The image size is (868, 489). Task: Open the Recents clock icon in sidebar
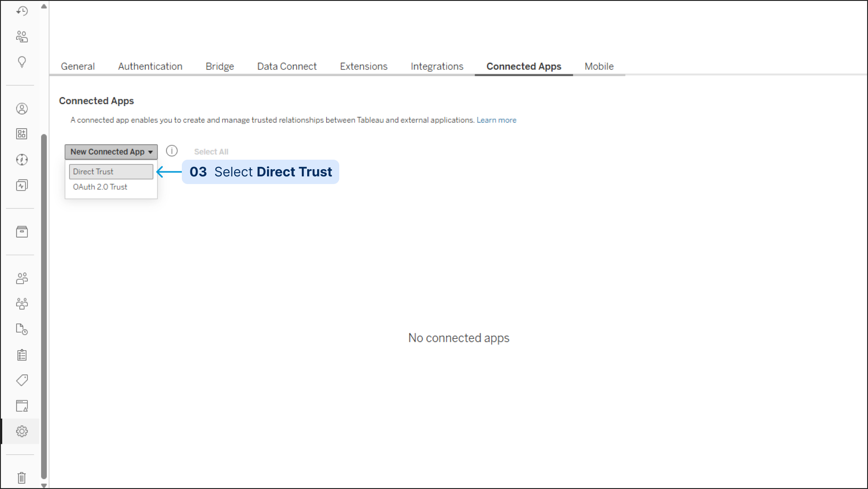(22, 11)
